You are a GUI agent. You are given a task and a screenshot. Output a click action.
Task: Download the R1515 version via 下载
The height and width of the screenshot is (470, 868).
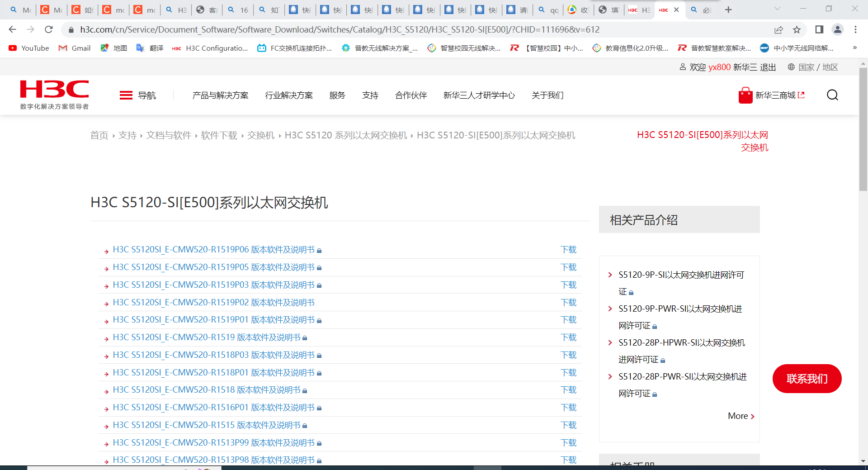point(569,425)
